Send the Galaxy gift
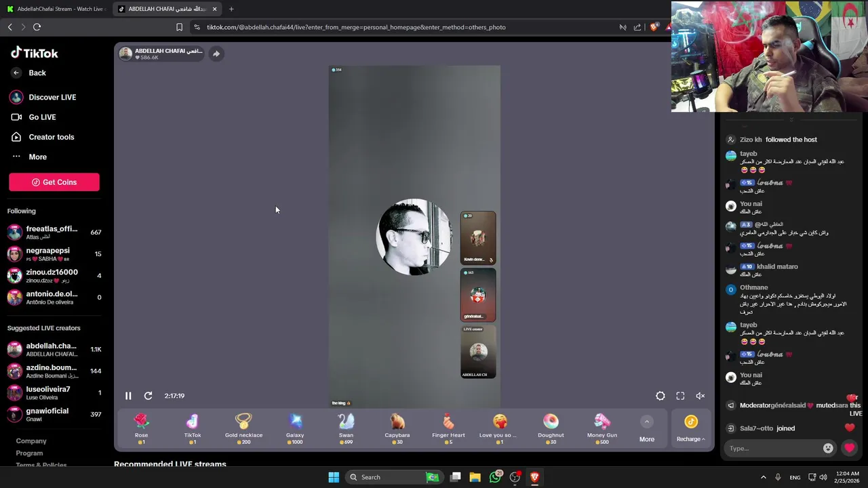The image size is (868, 488). 295,429
